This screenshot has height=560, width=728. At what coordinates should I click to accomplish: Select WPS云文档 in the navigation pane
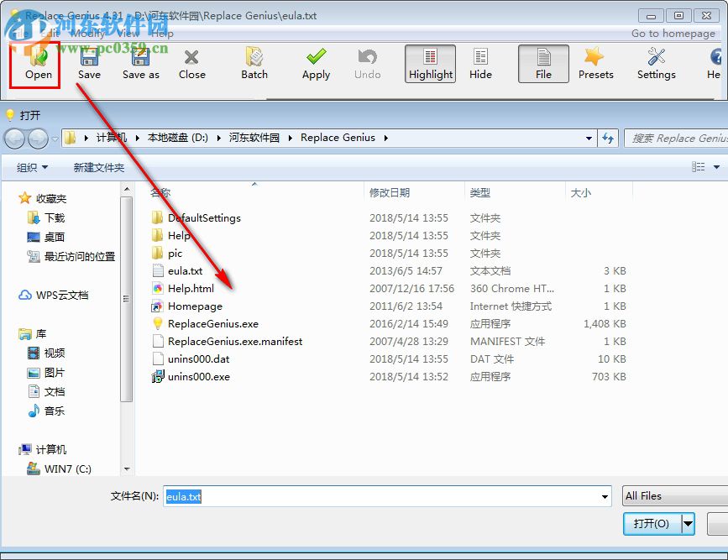tap(62, 296)
